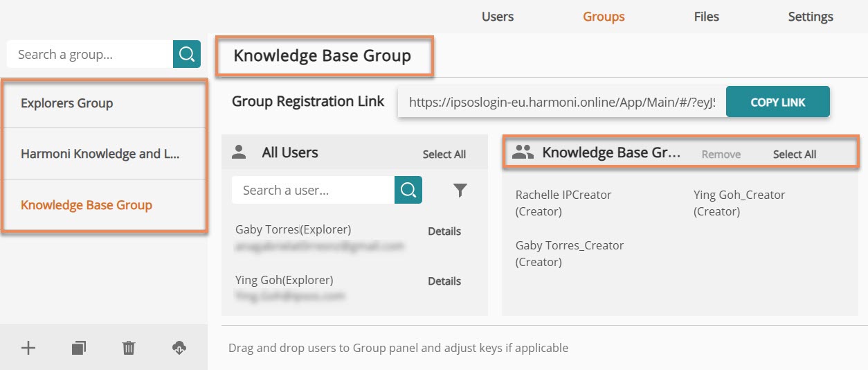View Details for Gaby Torres(Explorer)
868x370 pixels.
444,231
